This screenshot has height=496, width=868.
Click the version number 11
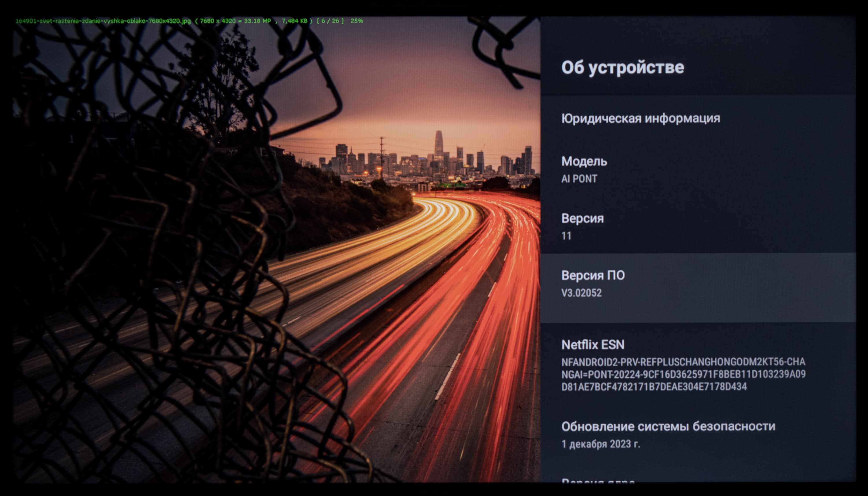(x=566, y=236)
